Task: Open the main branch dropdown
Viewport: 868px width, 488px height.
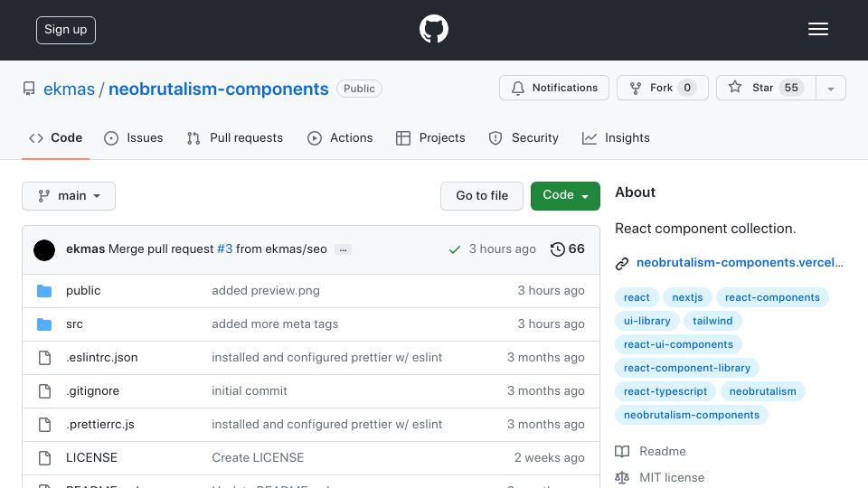Action: [69, 196]
